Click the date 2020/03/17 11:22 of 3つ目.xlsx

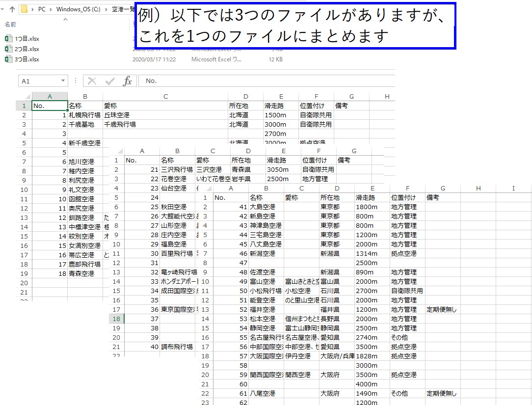pos(154,59)
